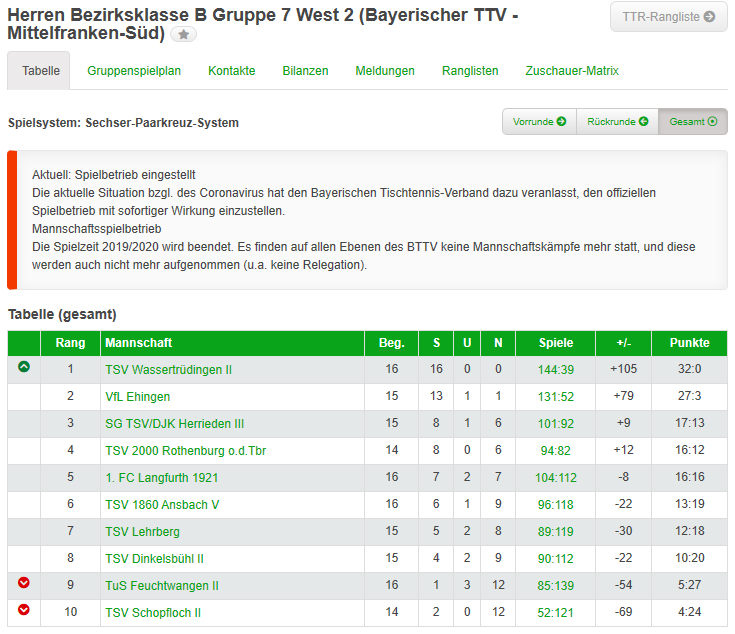Select the Gesamt round filter
Screen dimensions: 735x634
point(693,122)
